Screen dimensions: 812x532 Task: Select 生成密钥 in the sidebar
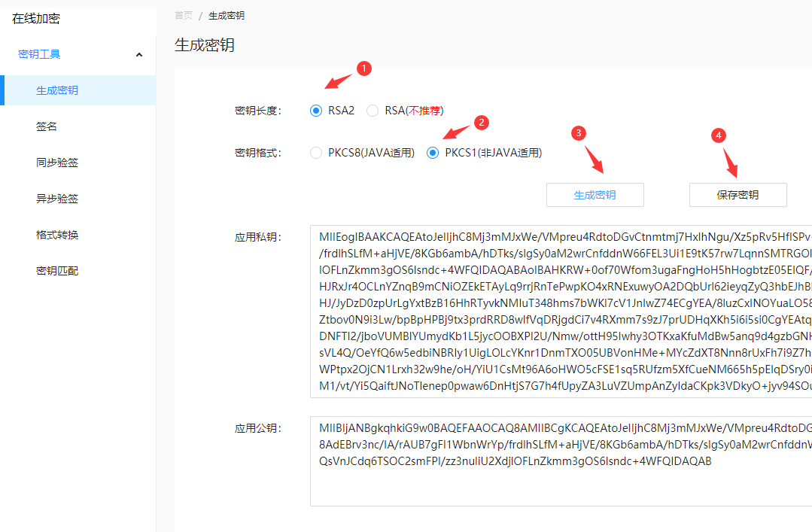click(57, 90)
